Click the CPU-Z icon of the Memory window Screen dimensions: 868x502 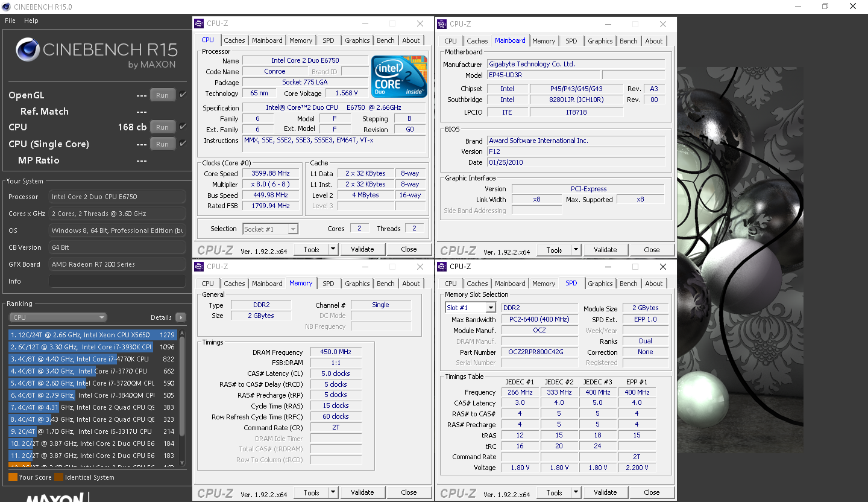[x=199, y=266]
